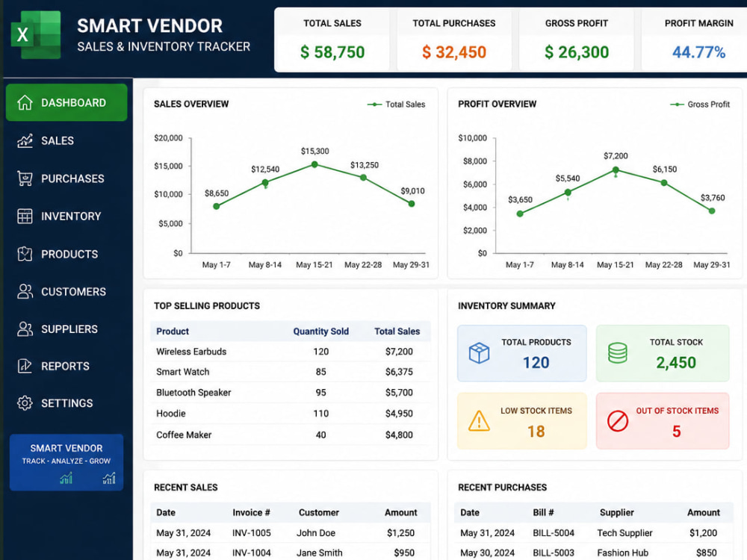Viewport: 747px width, 560px height.
Task: Click the Product column header
Action: coord(173,332)
